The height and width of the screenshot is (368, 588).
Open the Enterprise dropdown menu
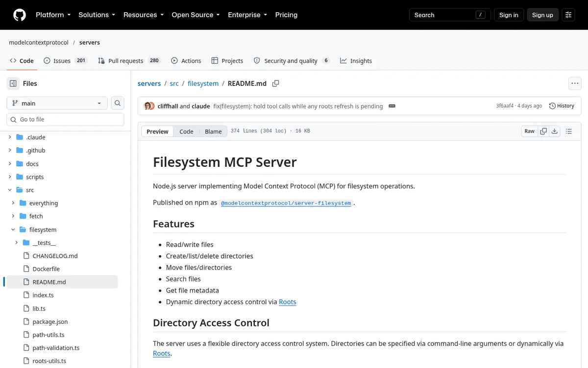pos(247,15)
